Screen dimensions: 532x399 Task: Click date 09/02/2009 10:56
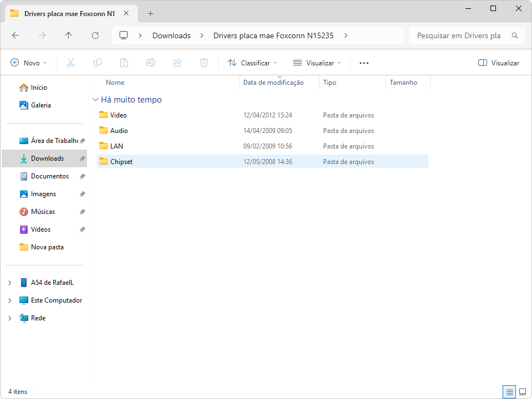(268, 146)
